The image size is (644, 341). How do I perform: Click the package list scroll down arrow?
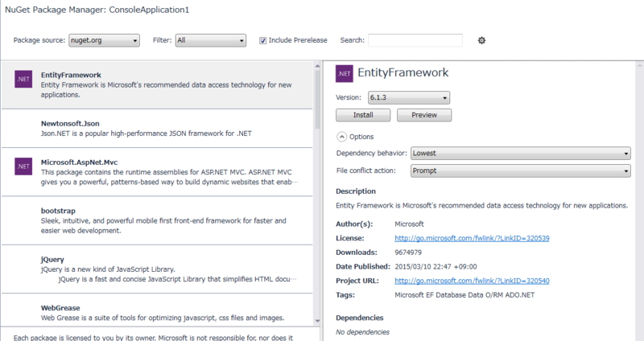pyautogui.click(x=317, y=322)
